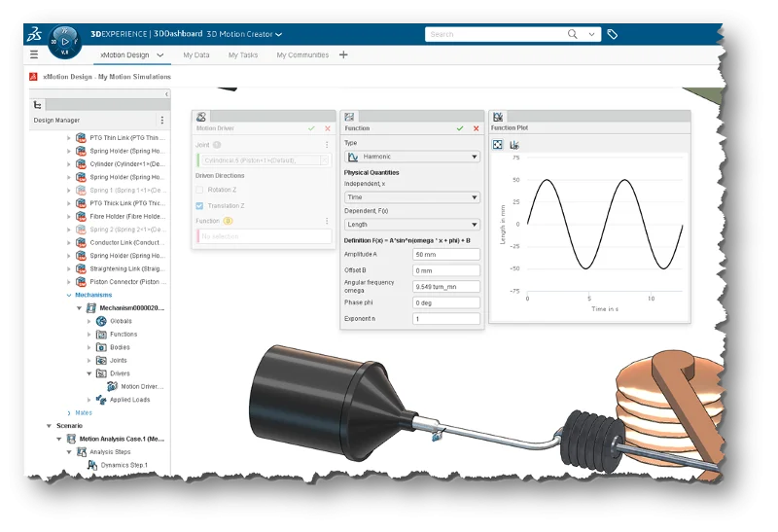Collapse the left side panel arrow
778x532 pixels.
(x=166, y=93)
